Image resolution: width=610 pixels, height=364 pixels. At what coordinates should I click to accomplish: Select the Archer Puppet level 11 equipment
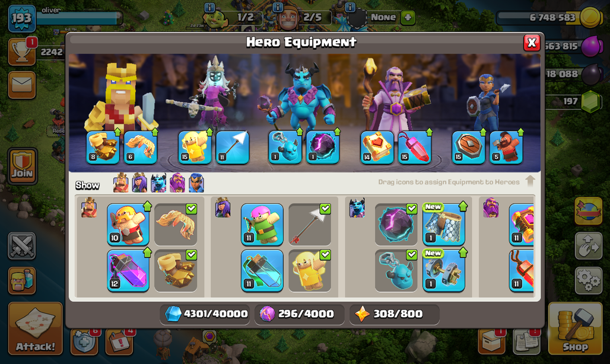(x=262, y=225)
